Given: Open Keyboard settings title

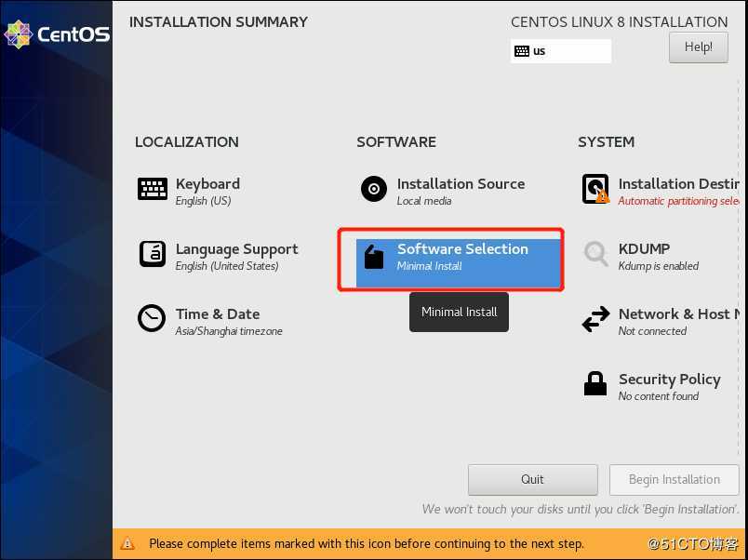Looking at the screenshot, I should coord(207,183).
